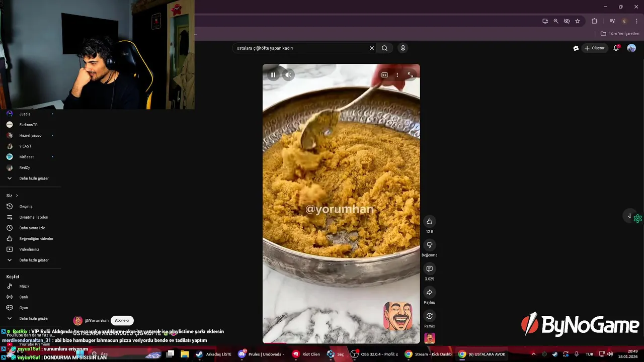Image resolution: width=644 pixels, height=362 pixels.
Task: Mute the Shorts video volume
Action: pos(288,75)
